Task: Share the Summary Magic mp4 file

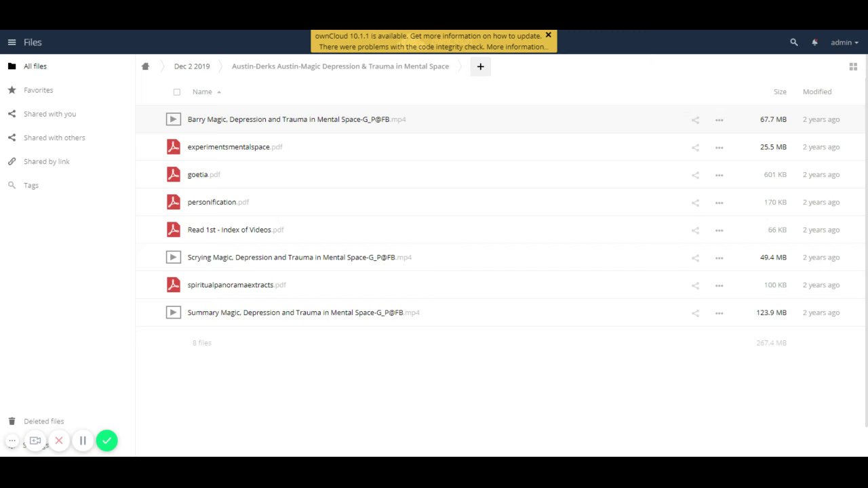Action: [x=695, y=313]
